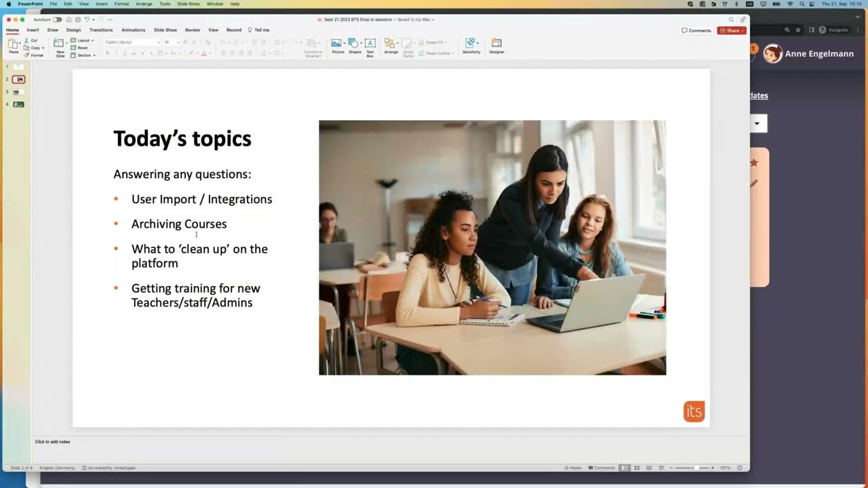
Task: Expand the Share button dropdown
Action: [x=744, y=30]
